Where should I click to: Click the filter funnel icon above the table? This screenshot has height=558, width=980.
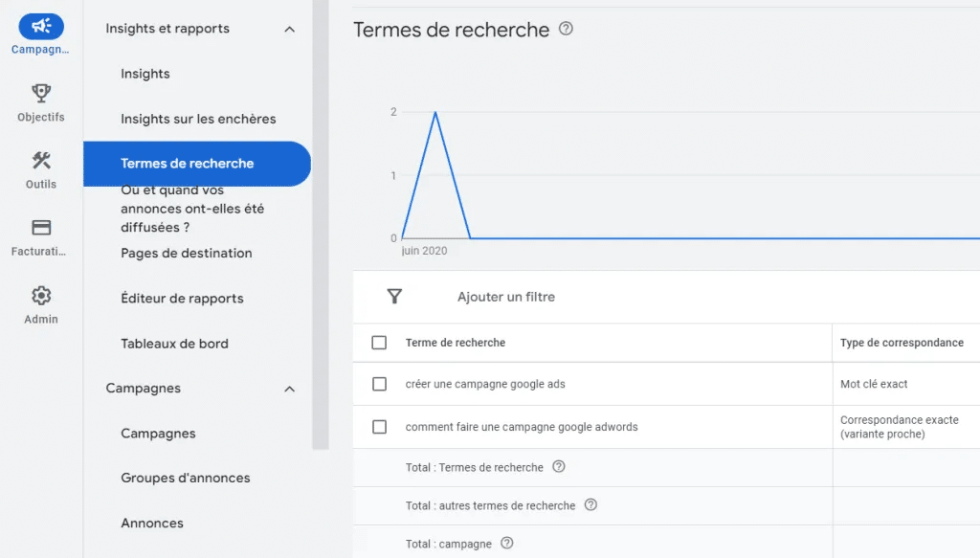click(394, 297)
